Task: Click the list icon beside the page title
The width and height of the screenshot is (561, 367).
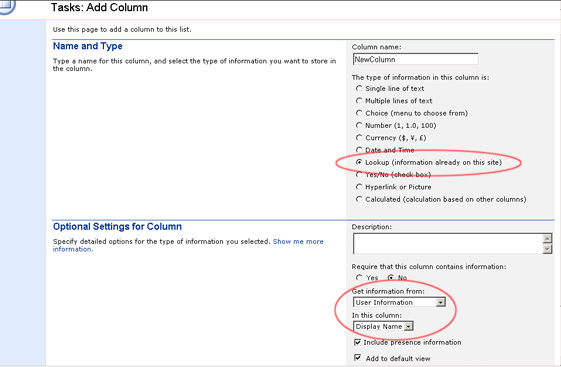Action: [x=6, y=6]
